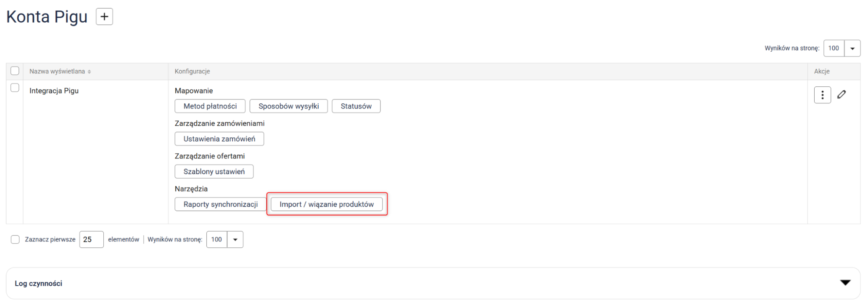Image resolution: width=868 pixels, height=307 pixels.
Task: Enable the Zaznacz pierwsze checkbox
Action: (15, 240)
